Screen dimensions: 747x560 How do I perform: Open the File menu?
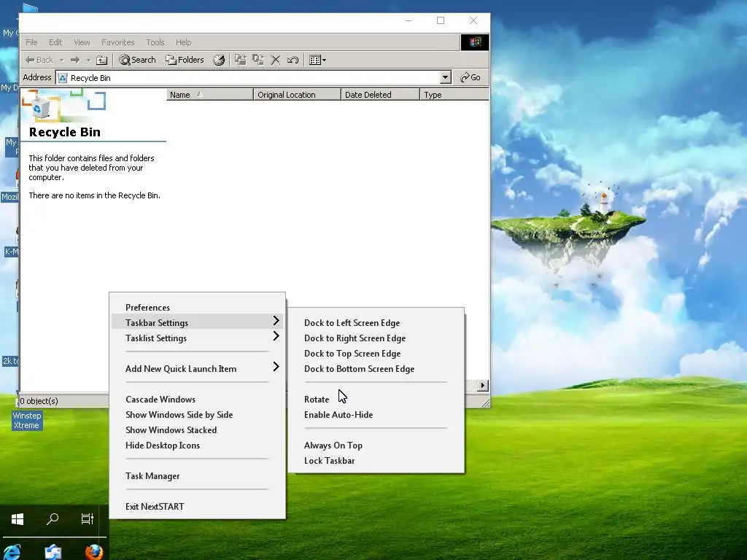coord(31,42)
